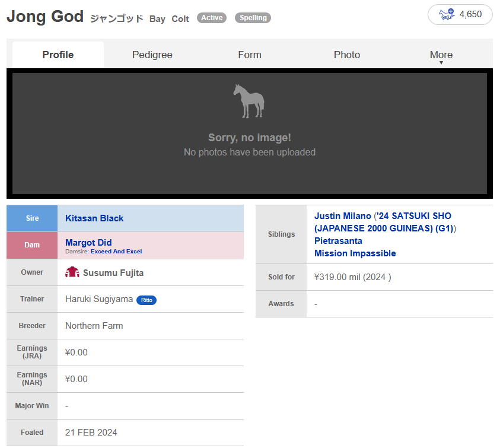This screenshot has height=448, width=500.
Task: Follow the Exceed And Excel damsire link
Action: [x=116, y=252]
